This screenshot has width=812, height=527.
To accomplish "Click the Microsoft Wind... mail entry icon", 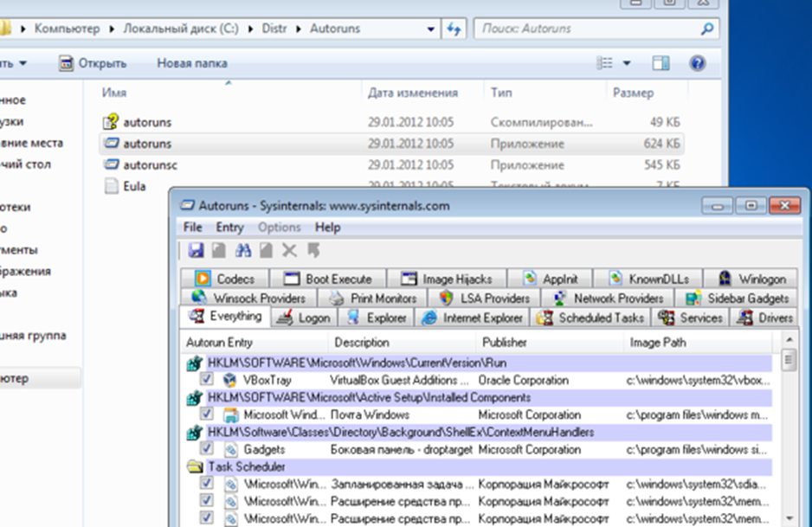I will [230, 415].
